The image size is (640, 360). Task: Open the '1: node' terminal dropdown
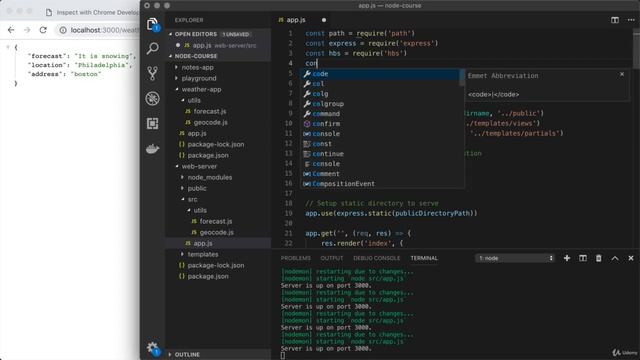[x=515, y=258]
